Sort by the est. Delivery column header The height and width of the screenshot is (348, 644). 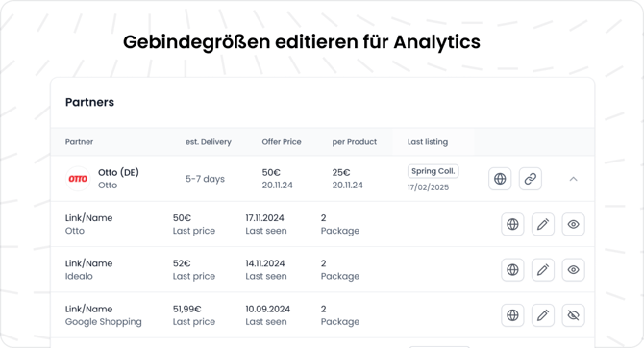point(209,142)
